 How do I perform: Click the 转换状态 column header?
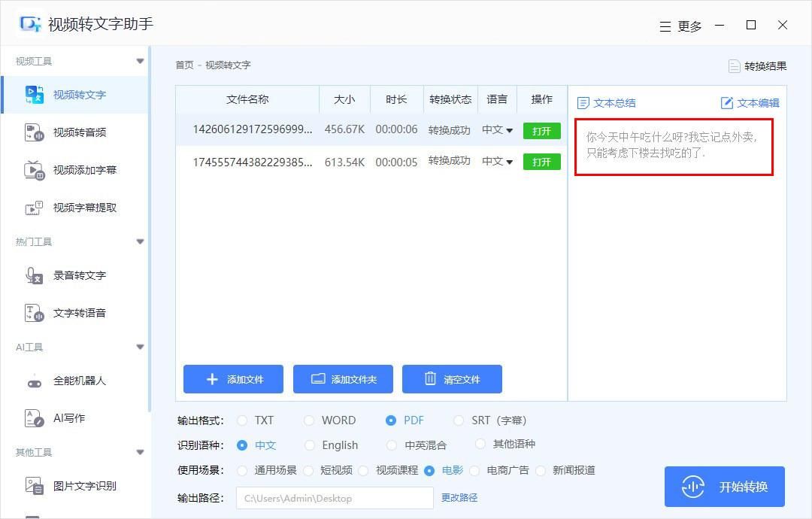pyautogui.click(x=450, y=99)
